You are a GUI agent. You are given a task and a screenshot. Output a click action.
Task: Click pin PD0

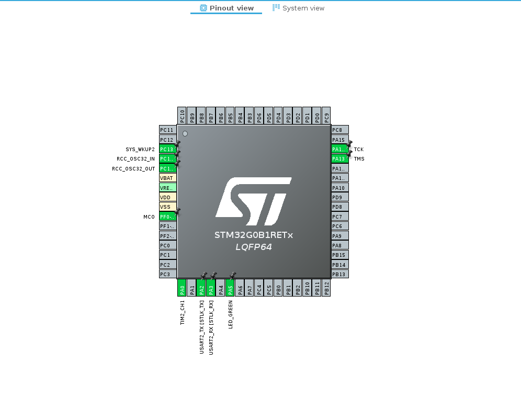(316, 116)
